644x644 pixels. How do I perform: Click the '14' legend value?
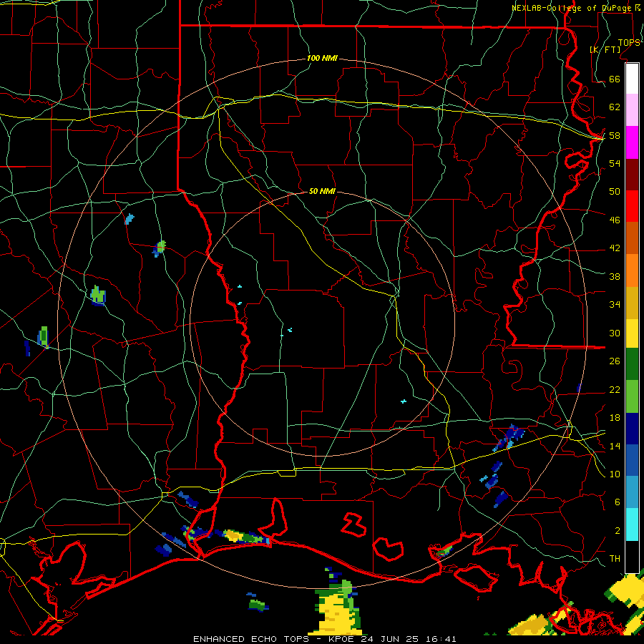coord(615,446)
